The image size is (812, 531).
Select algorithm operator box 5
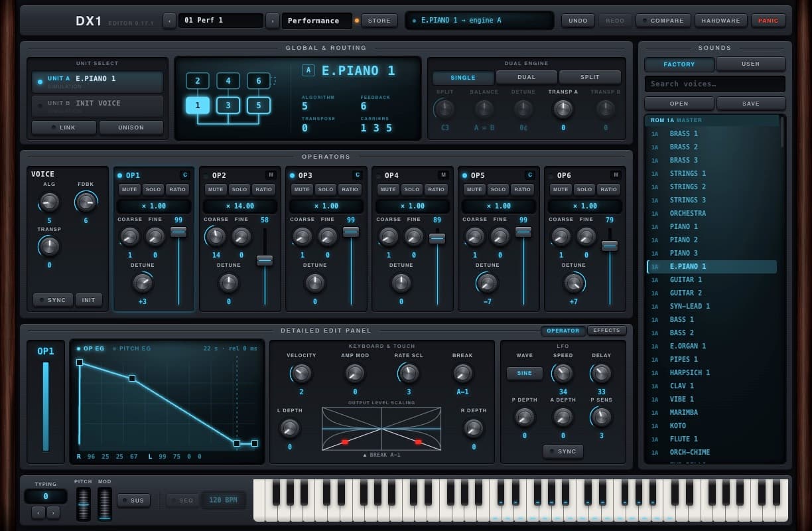[x=259, y=105]
